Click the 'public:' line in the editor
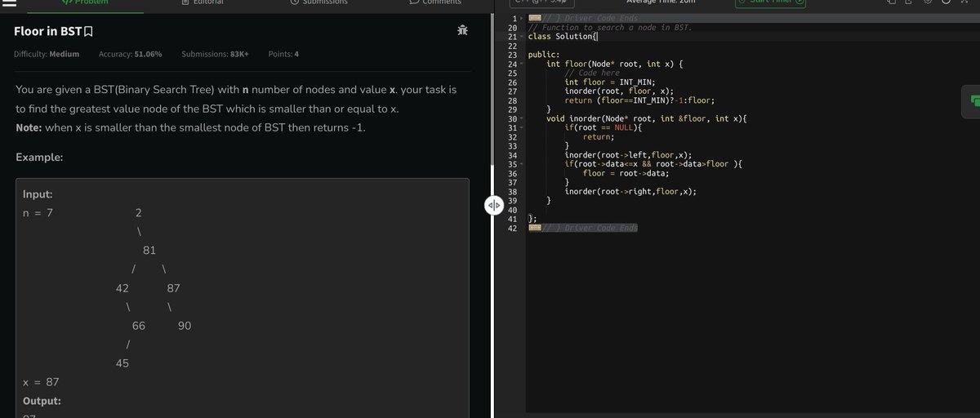The width and height of the screenshot is (980, 418). [x=544, y=55]
